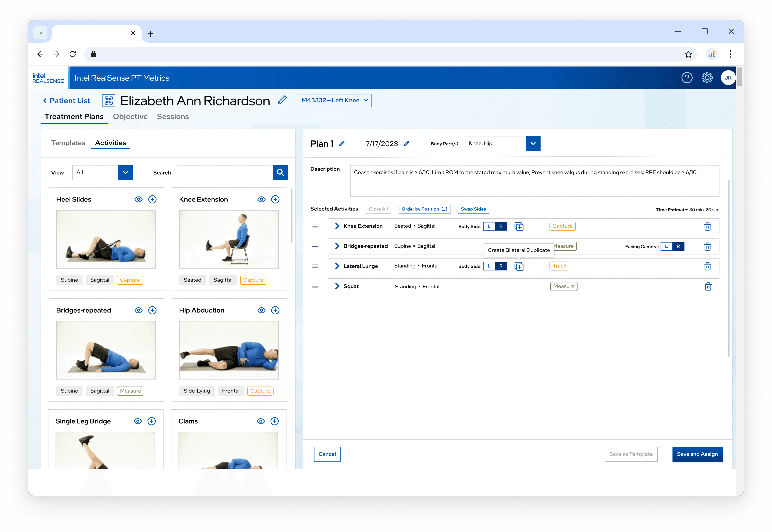This screenshot has height=532, width=772.
Task: Click the Swap Sides button
Action: [473, 209]
